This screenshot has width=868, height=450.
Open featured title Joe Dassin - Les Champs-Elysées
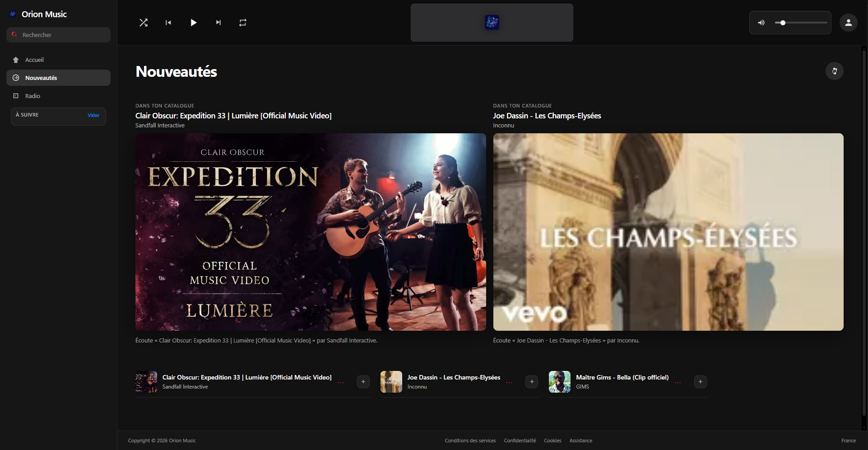pyautogui.click(x=547, y=116)
